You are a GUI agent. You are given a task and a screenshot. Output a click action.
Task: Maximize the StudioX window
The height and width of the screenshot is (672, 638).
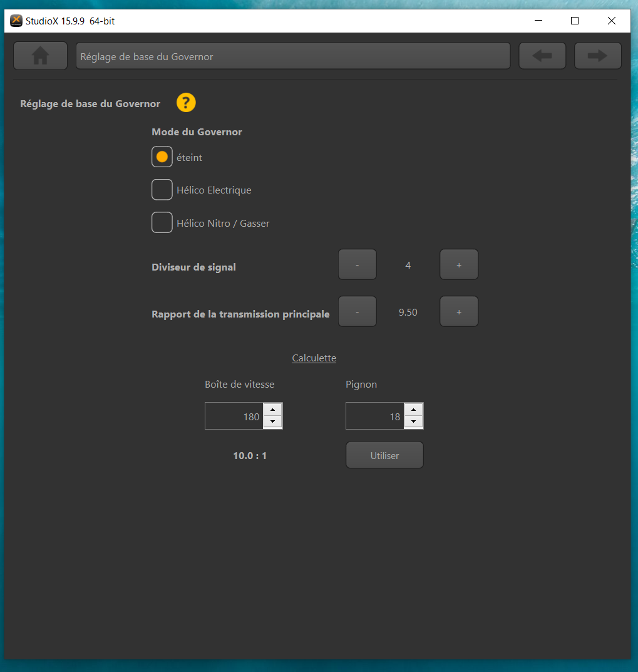pos(575,21)
